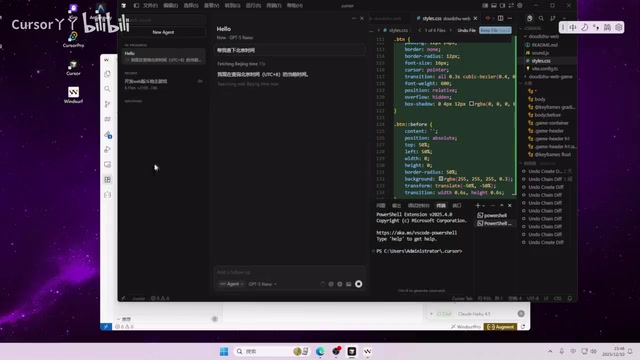Open the Windows Start menu
This screenshot has height=360, width=640.
click(x=224, y=351)
